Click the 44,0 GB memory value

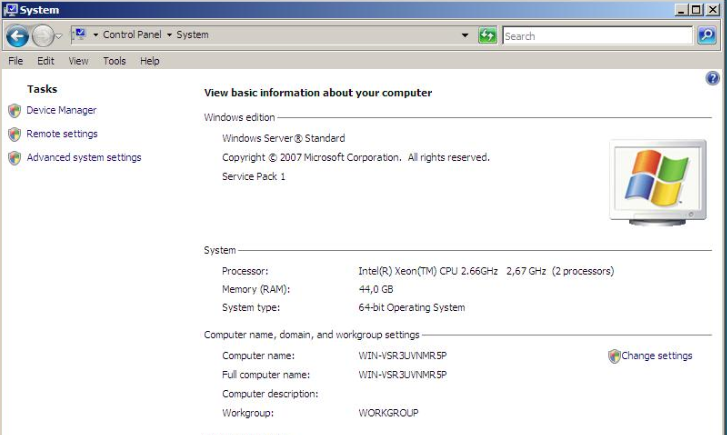[376, 289]
